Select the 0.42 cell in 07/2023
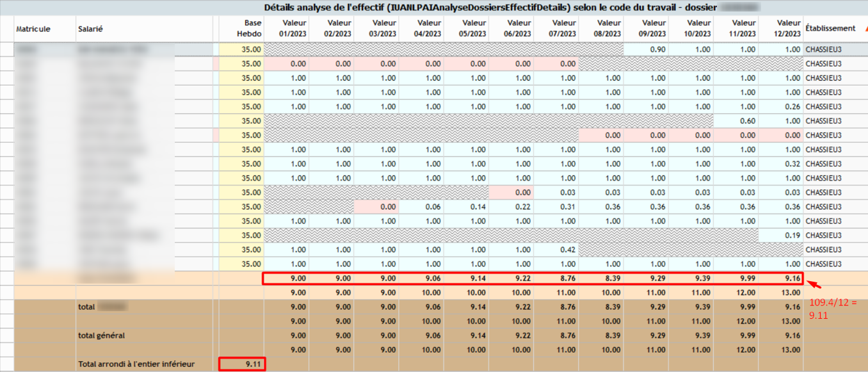 point(556,250)
